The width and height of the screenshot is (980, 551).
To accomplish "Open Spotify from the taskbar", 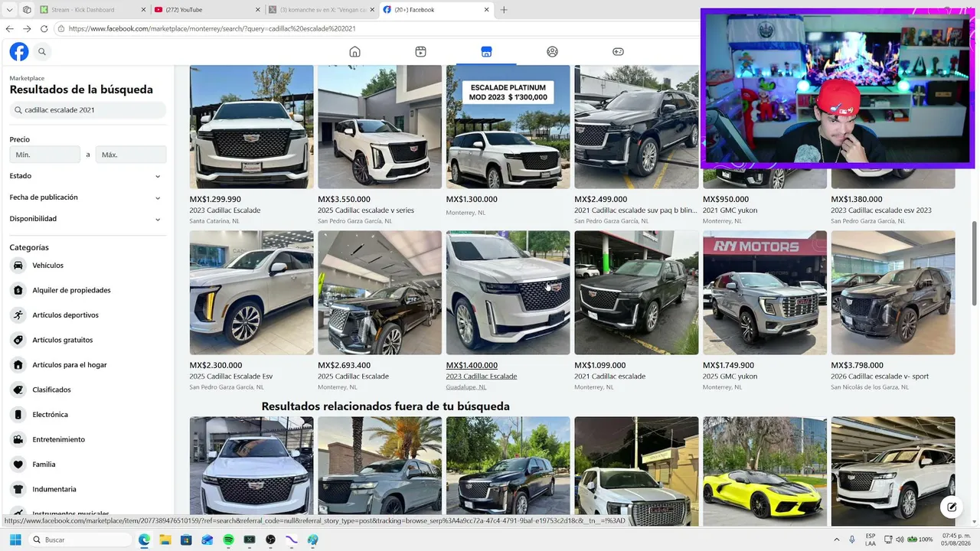I will coord(228,540).
